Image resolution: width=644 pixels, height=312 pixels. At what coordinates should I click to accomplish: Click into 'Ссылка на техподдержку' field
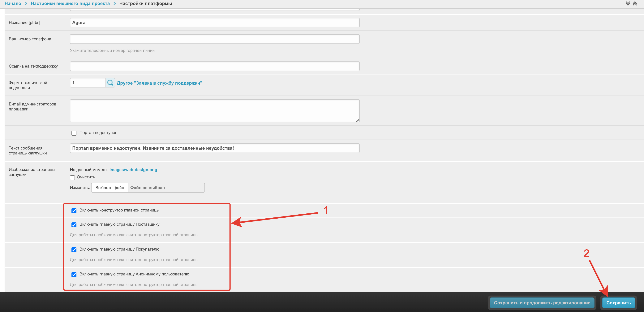pos(214,66)
